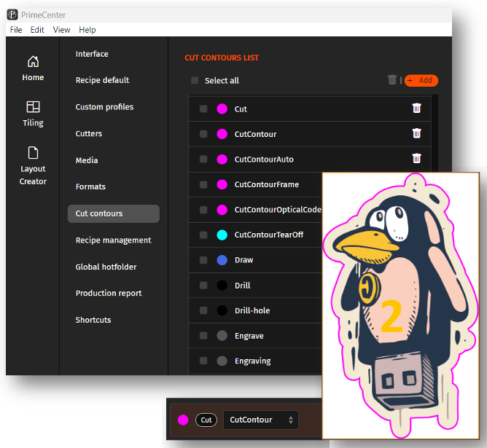Open Shortcuts settings

coord(93,320)
